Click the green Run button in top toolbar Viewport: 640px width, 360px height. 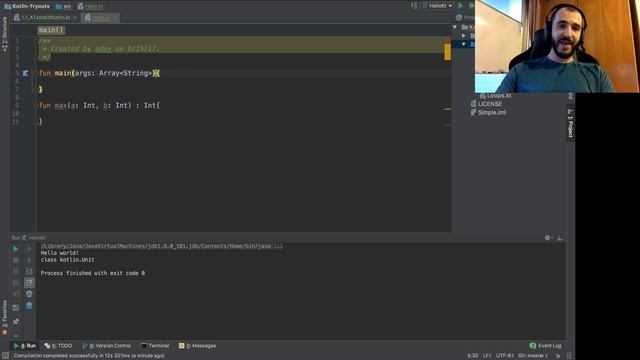pos(460,6)
